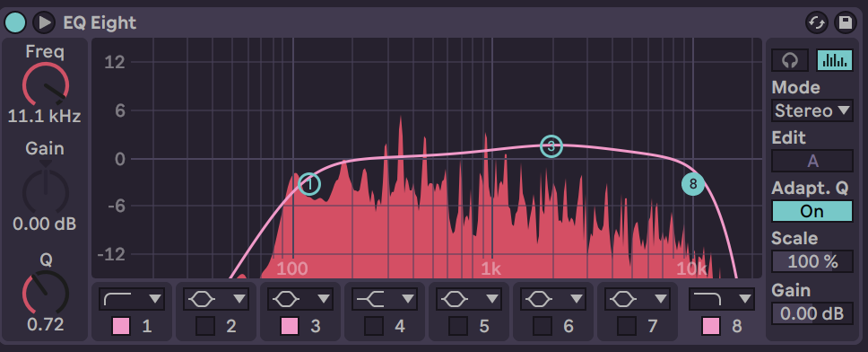Open band 6 filter type dropdown
The image size is (868, 352).
[553, 299]
